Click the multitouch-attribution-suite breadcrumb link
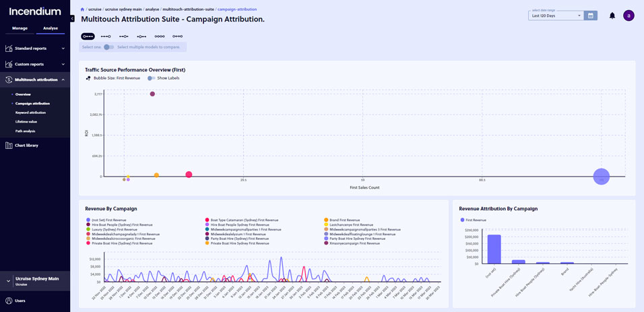The width and height of the screenshot is (644, 312). tap(188, 9)
